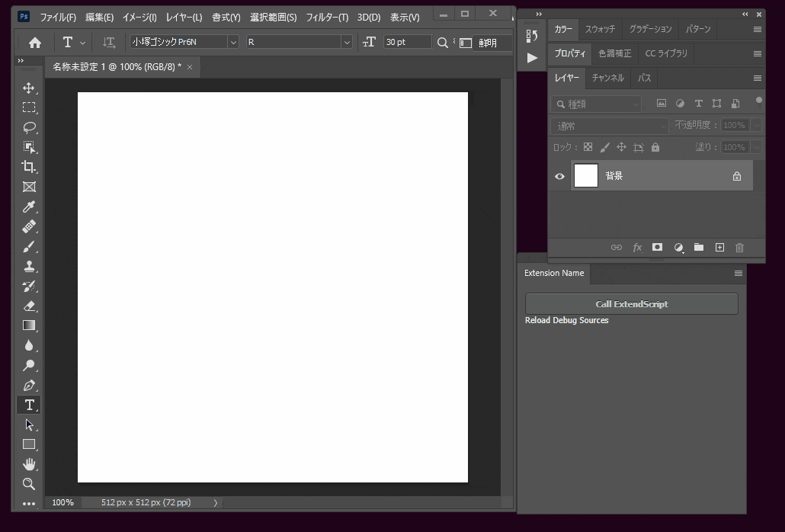Create new fill or adjustment layer
Image resolution: width=785 pixels, height=532 pixels.
[678, 248]
